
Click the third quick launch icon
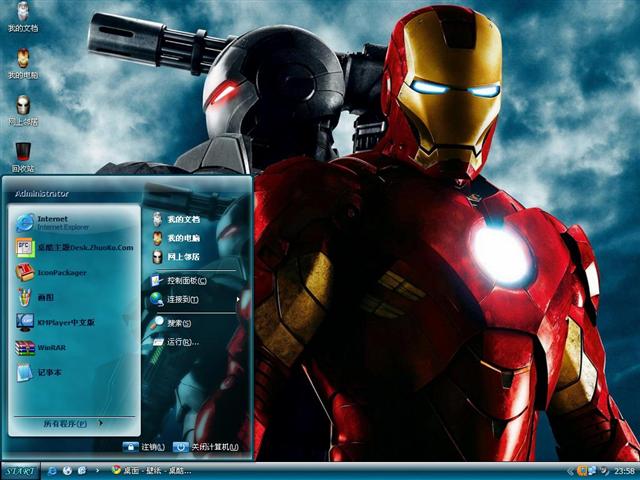click(82, 471)
